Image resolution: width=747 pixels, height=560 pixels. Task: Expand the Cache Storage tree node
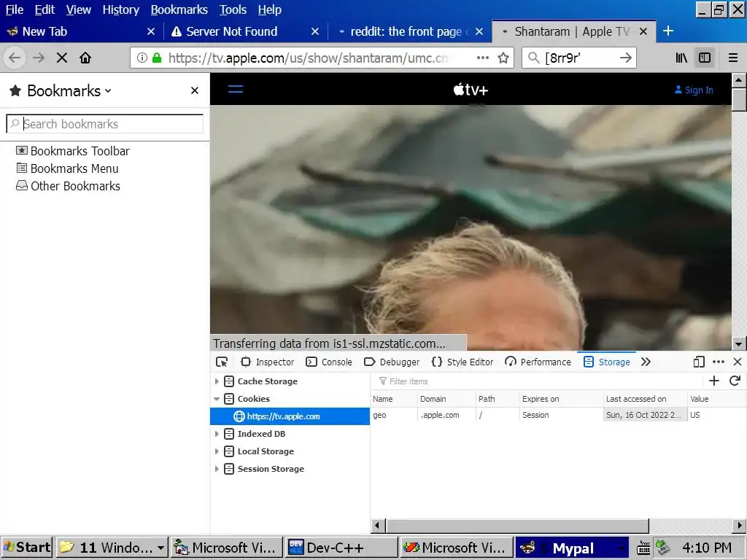[217, 381]
